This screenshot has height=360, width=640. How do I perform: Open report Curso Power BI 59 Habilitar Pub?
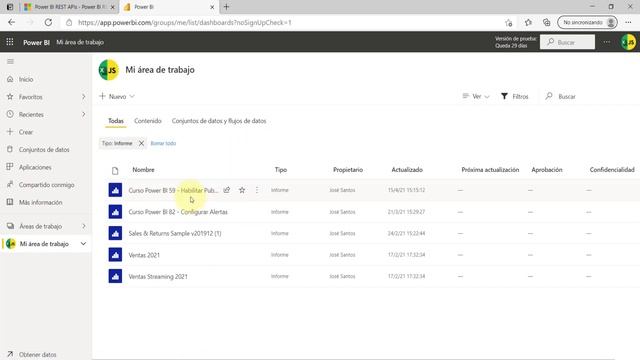(173, 190)
